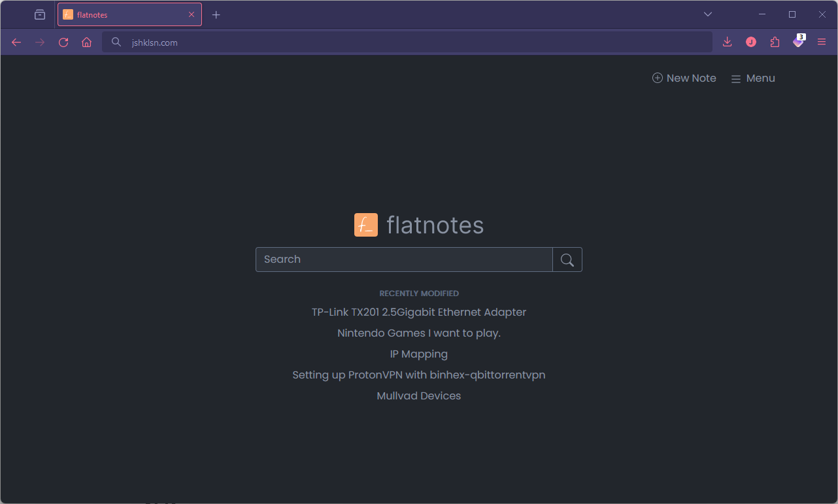
Task: Open the New Note button
Action: click(x=684, y=78)
